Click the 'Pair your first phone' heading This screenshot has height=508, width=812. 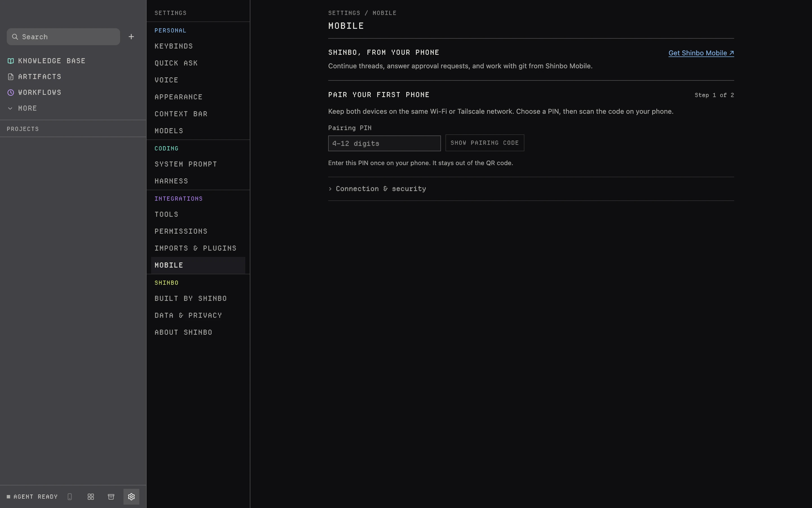[x=379, y=95]
